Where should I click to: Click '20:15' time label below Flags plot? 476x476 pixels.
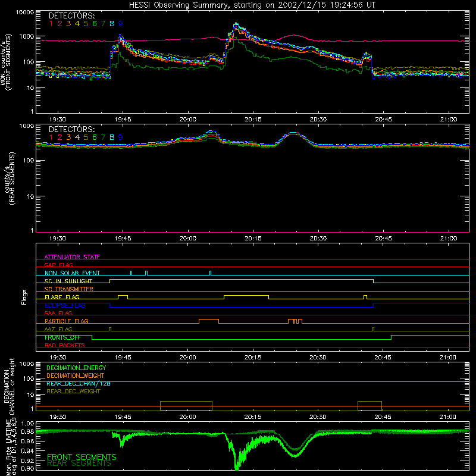click(253, 358)
